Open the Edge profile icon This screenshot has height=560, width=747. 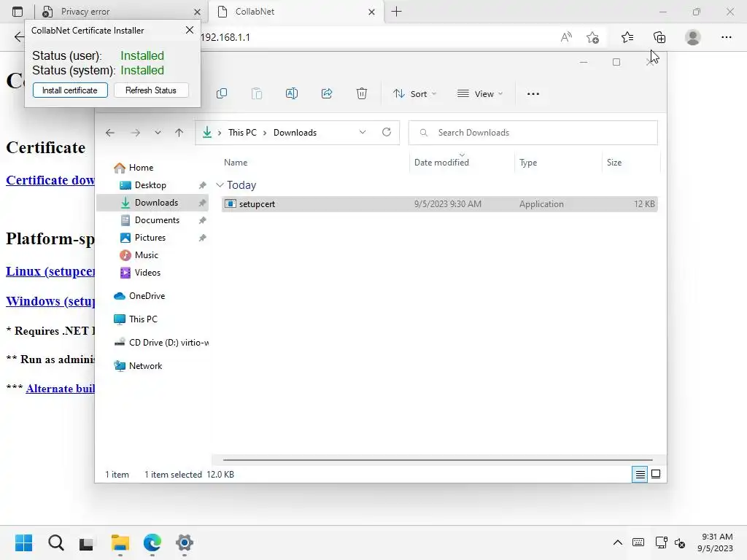[x=693, y=37]
